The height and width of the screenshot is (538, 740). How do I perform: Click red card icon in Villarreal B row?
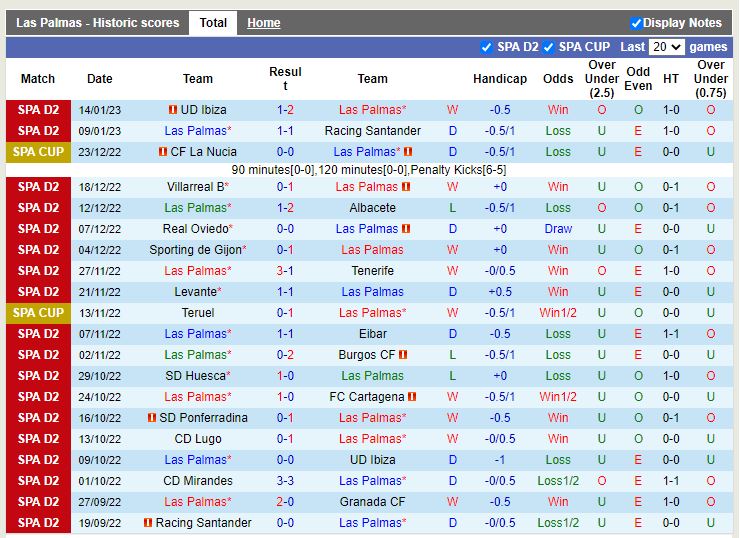tap(406, 186)
